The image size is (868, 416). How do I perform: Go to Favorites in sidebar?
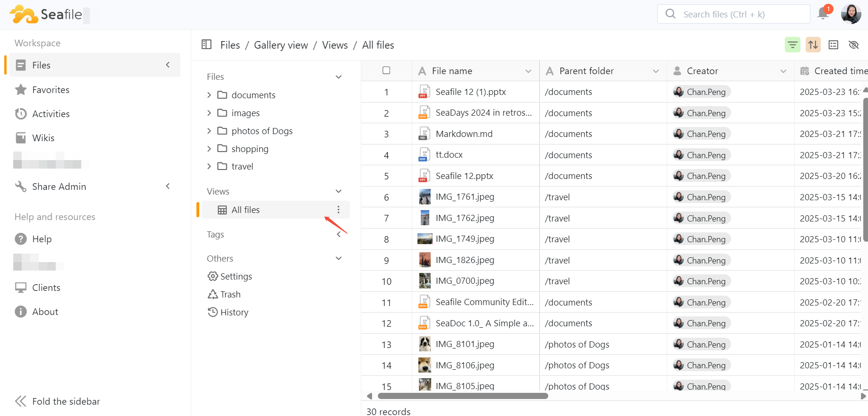click(51, 90)
